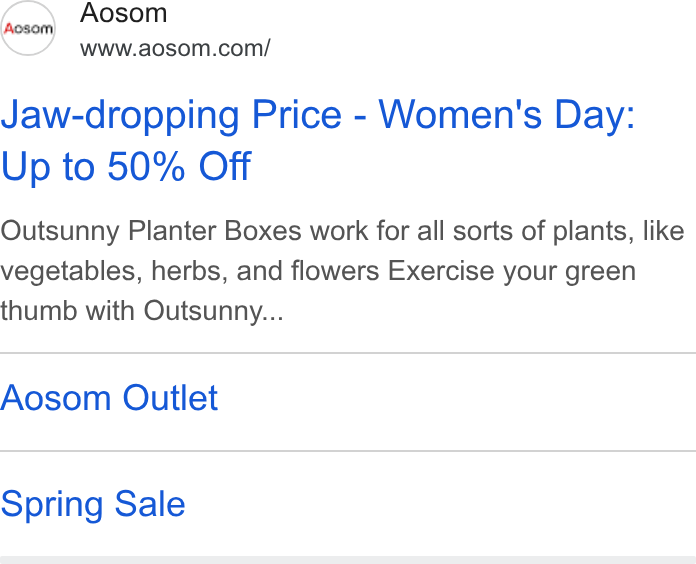Click 'Women's Day:' in the ad headline
Screen dimensions: 696x564
click(507, 115)
